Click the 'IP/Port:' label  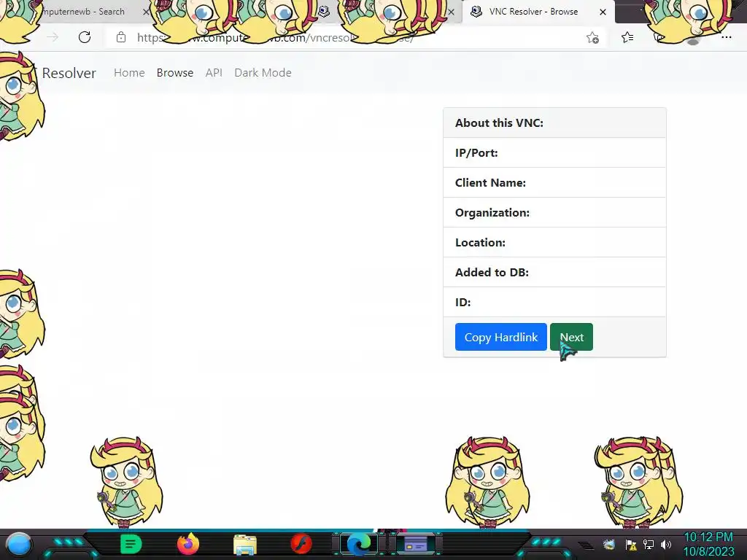476,153
